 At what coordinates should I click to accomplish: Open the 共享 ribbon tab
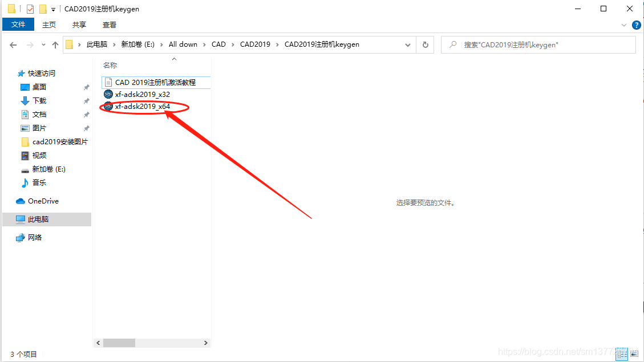pyautogui.click(x=79, y=25)
